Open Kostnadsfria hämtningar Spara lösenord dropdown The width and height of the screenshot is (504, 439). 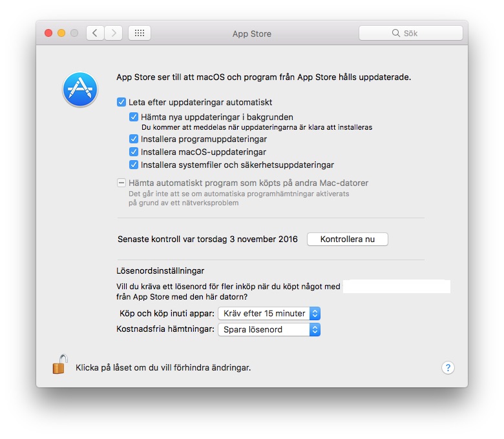pos(269,329)
